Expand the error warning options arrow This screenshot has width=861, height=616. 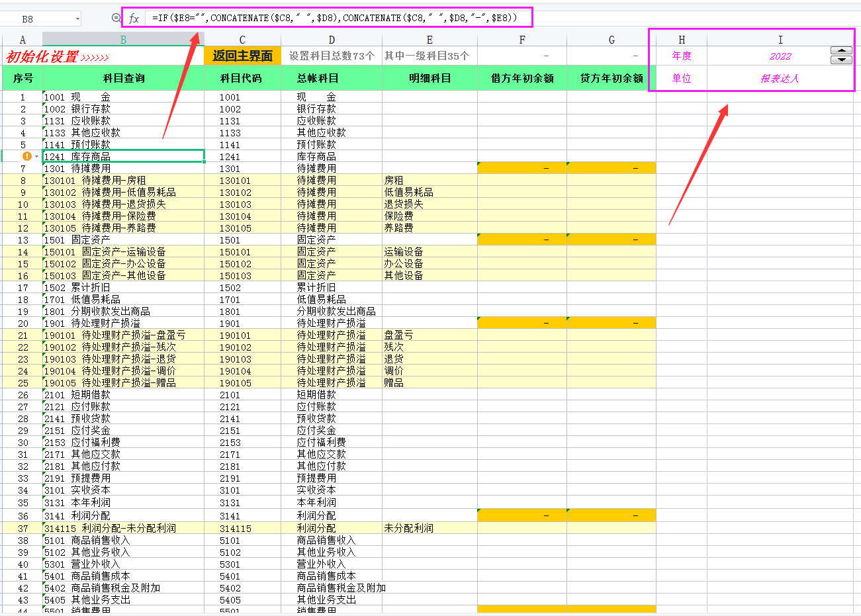36,157
